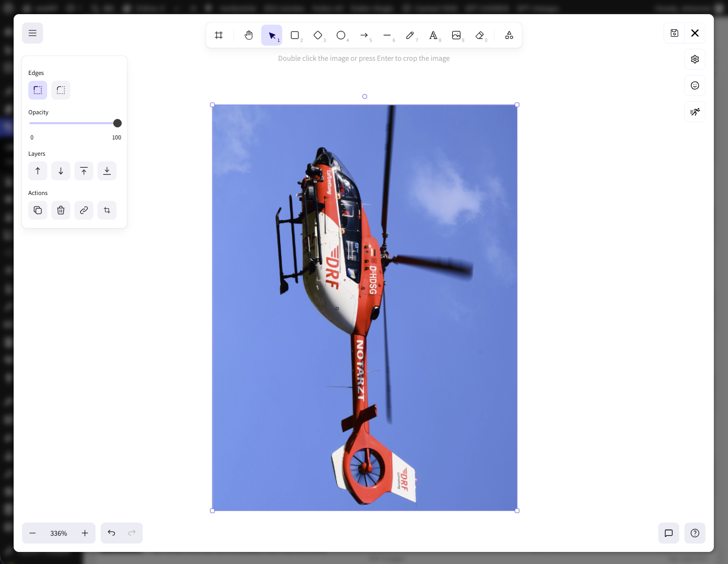
Task: Bring the image forward one layer
Action: pyautogui.click(x=38, y=171)
